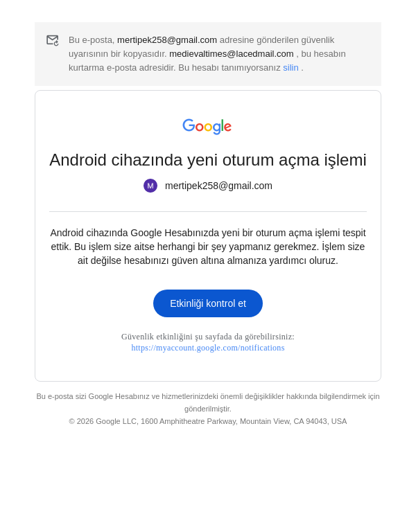Viewport: 416px width, 532px height.
Task: Click the "© 2026 Google LLC" copyright text
Action: click(103, 421)
